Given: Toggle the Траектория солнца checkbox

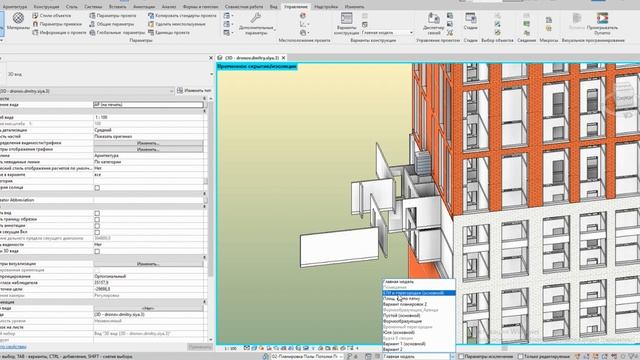Looking at the screenshot, I should (97, 188).
